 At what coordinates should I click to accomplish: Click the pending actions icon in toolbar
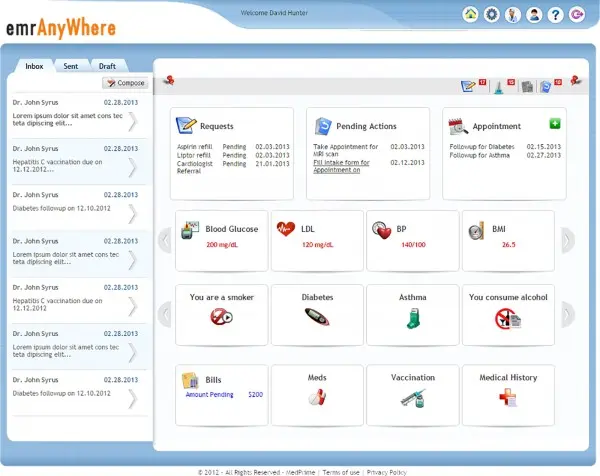546,86
